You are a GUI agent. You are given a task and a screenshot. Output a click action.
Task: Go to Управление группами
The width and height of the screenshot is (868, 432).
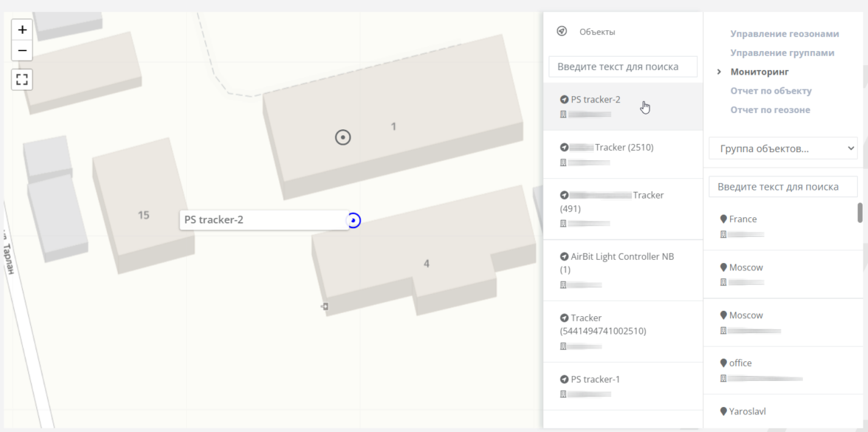click(x=782, y=53)
